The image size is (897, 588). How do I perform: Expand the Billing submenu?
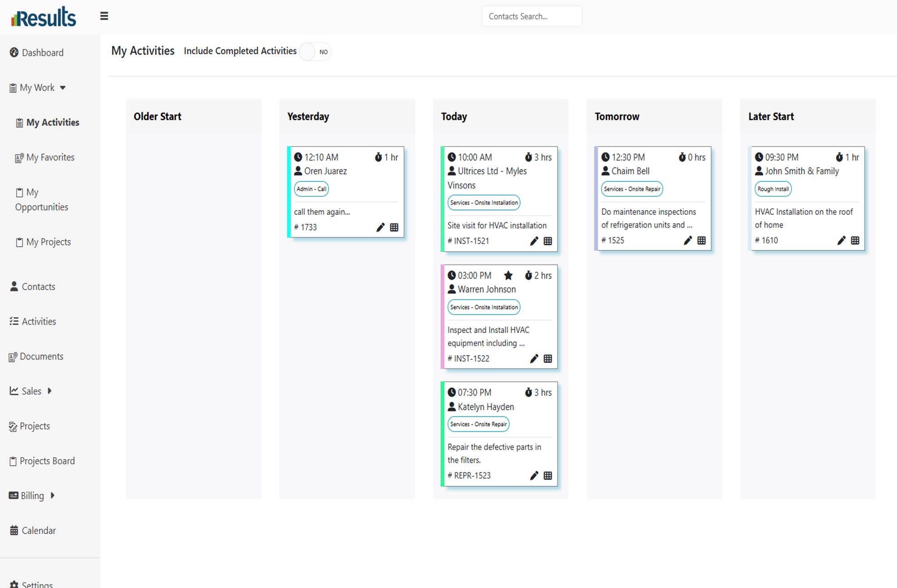(x=52, y=495)
